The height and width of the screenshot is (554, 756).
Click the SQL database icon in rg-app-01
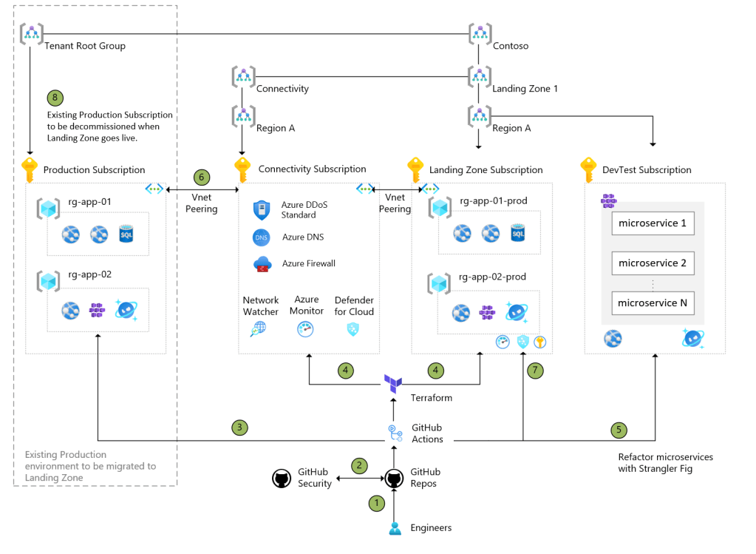click(x=127, y=234)
